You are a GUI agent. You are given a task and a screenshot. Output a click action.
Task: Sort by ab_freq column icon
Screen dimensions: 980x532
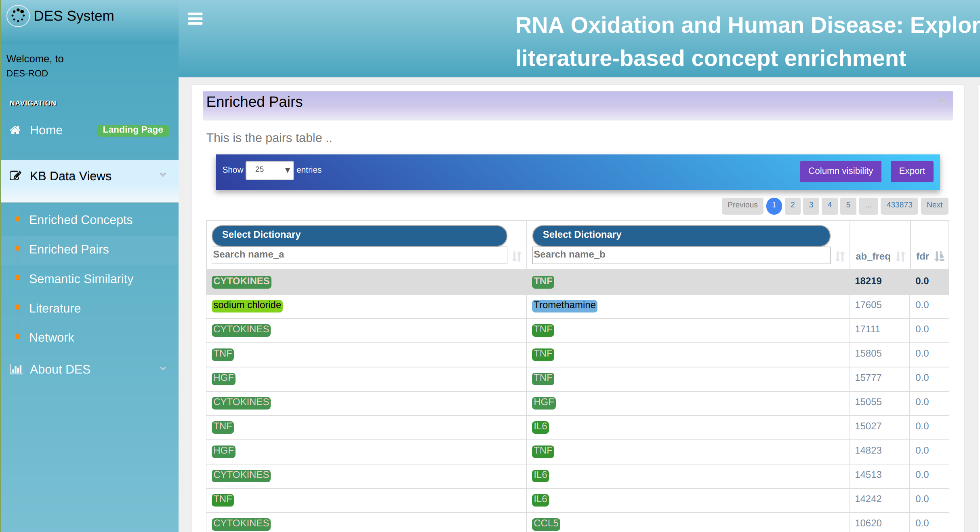(900, 256)
